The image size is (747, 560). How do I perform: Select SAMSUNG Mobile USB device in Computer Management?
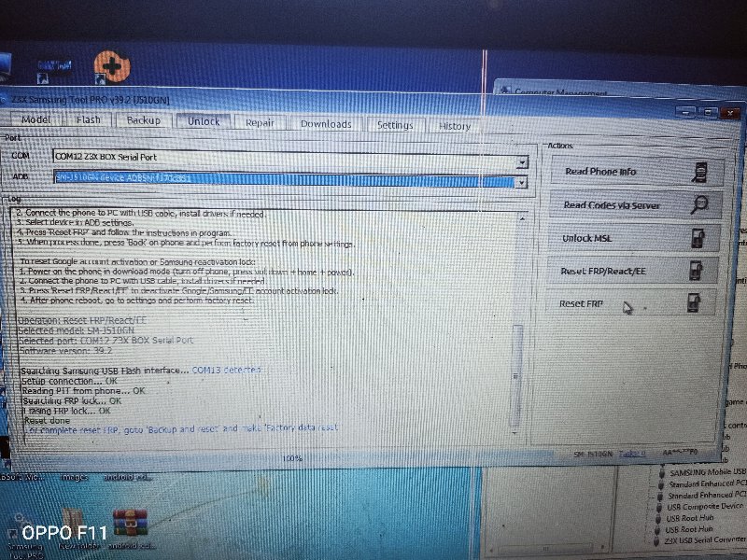click(x=707, y=472)
